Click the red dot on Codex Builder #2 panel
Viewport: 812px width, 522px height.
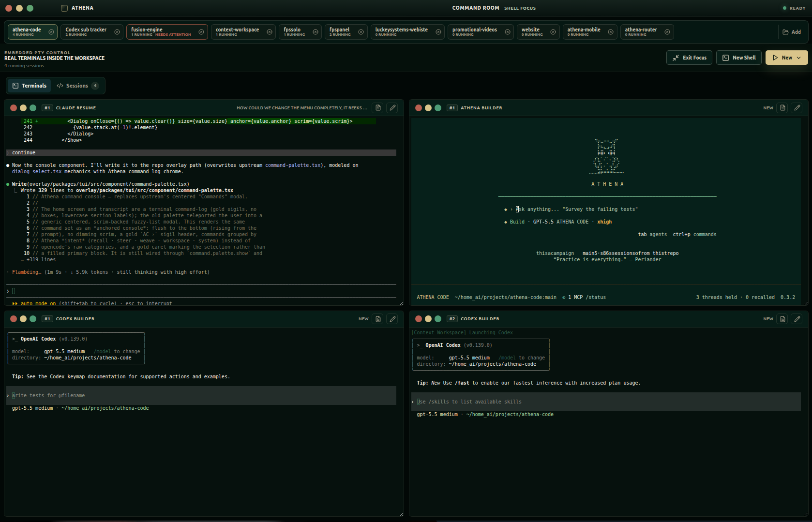(419, 319)
